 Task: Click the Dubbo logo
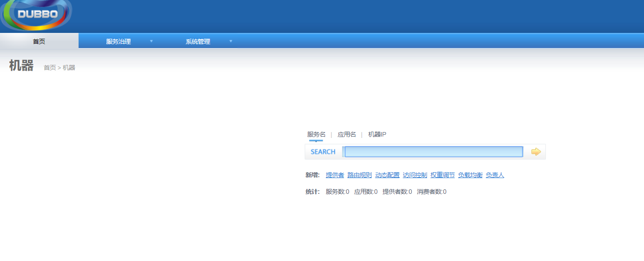[x=37, y=14]
